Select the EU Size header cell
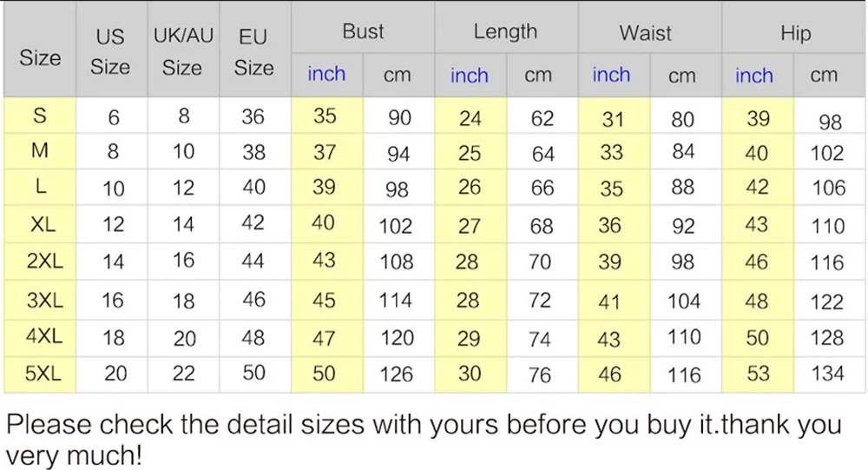868x470 pixels. [253, 52]
